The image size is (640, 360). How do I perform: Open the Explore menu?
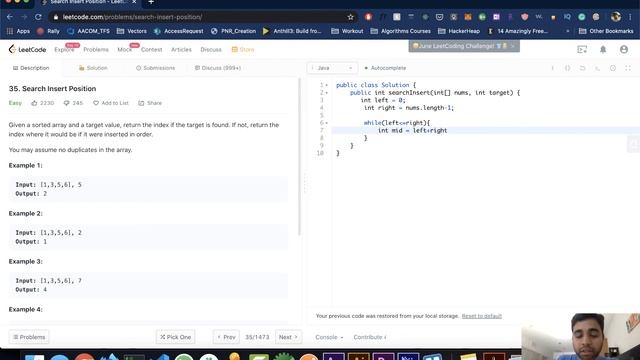[64, 49]
